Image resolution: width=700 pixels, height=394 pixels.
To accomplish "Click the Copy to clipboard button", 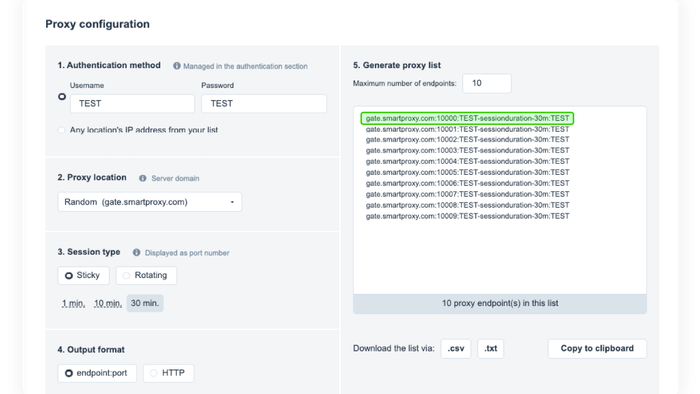I will tap(597, 348).
